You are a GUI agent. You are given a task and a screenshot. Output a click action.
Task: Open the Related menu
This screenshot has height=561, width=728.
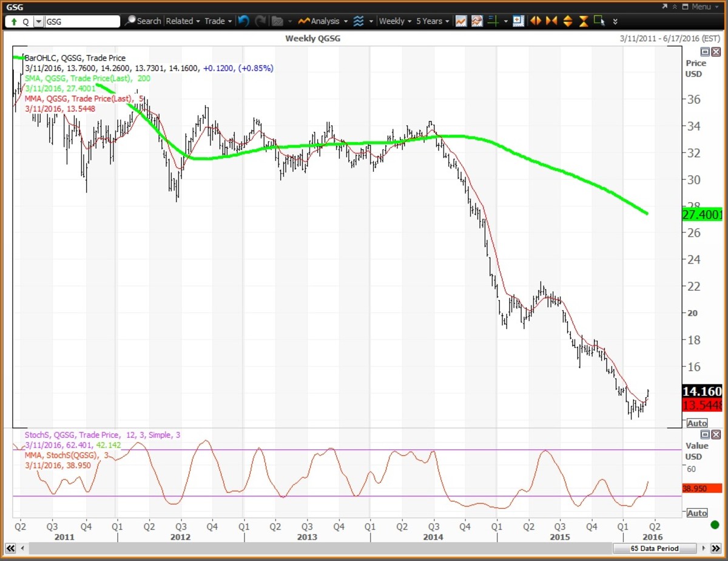coord(183,21)
